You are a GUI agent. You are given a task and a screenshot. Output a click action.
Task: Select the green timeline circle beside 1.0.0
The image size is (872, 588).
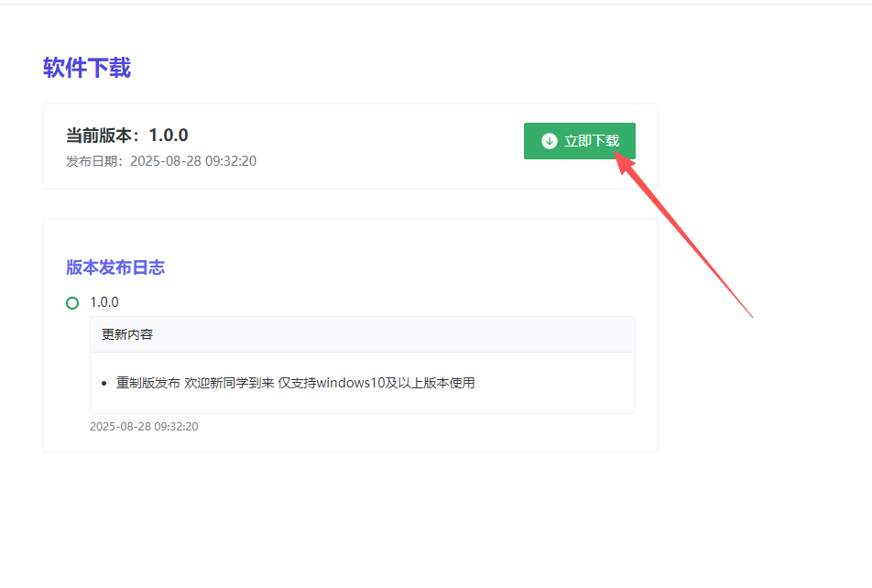pyautogui.click(x=72, y=303)
